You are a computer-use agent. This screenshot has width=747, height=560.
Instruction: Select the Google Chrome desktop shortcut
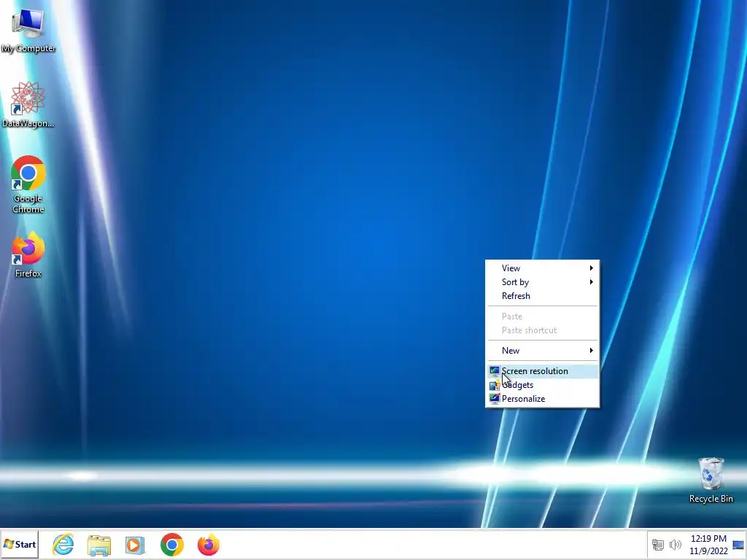tap(28, 184)
